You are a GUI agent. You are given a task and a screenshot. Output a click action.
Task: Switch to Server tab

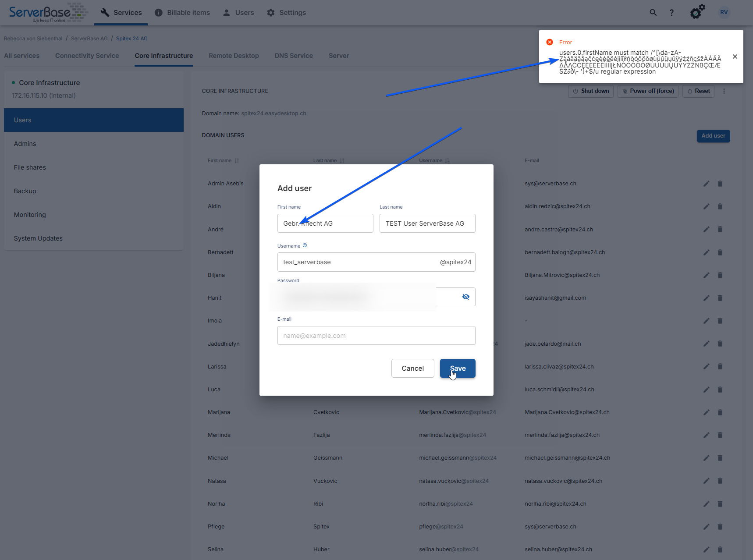point(339,56)
